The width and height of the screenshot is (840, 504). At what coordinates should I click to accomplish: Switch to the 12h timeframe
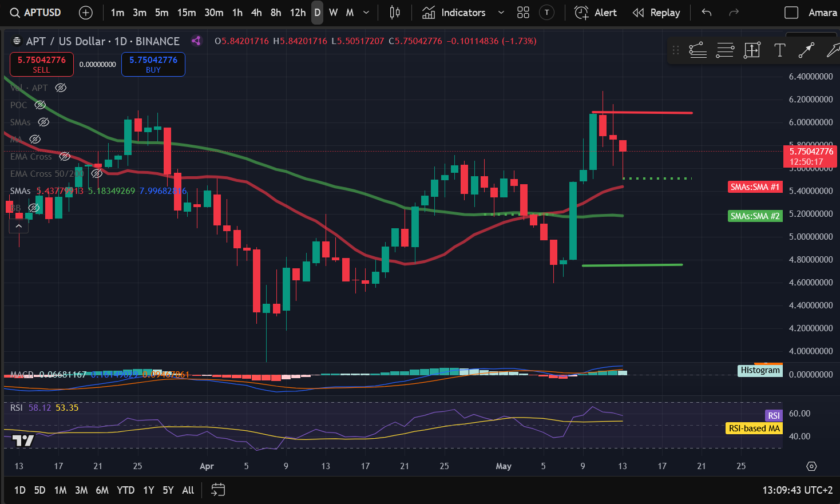click(298, 13)
